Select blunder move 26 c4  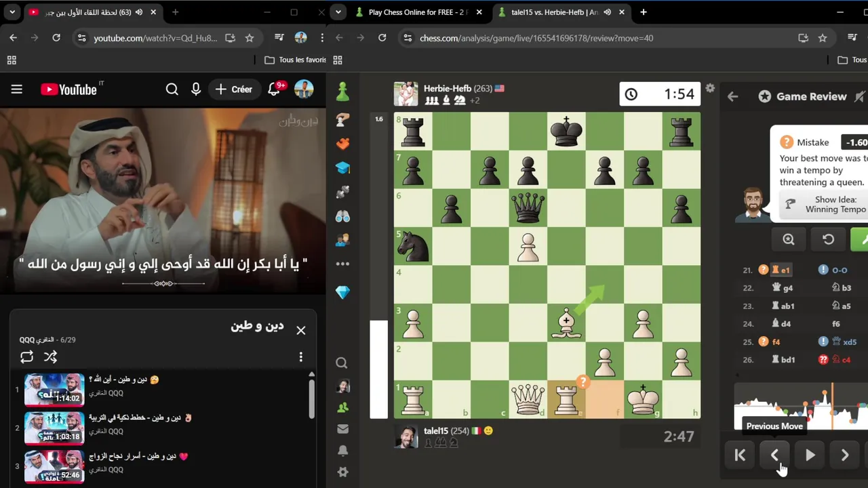coord(841,360)
